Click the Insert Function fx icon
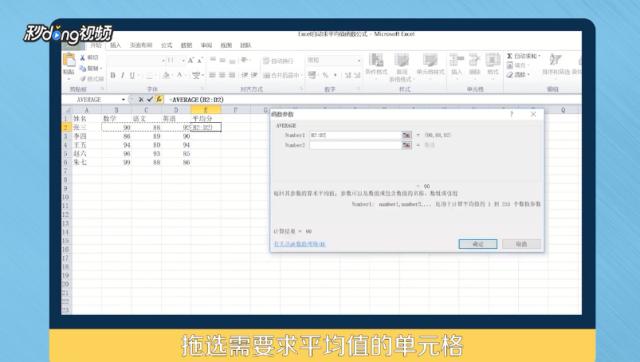This screenshot has width=640, height=362. 159,99
